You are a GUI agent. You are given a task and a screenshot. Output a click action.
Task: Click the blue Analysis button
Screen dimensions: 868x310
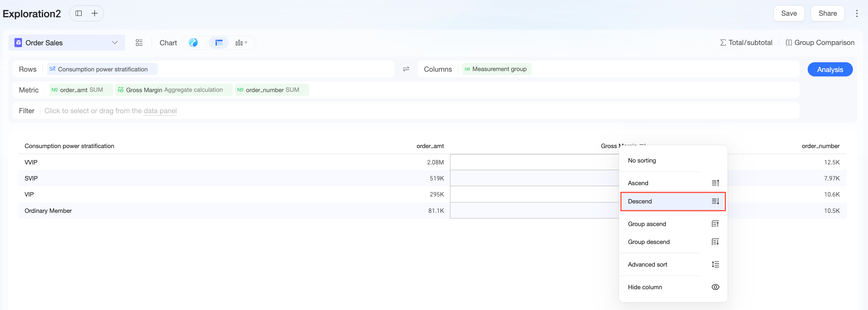click(x=830, y=69)
